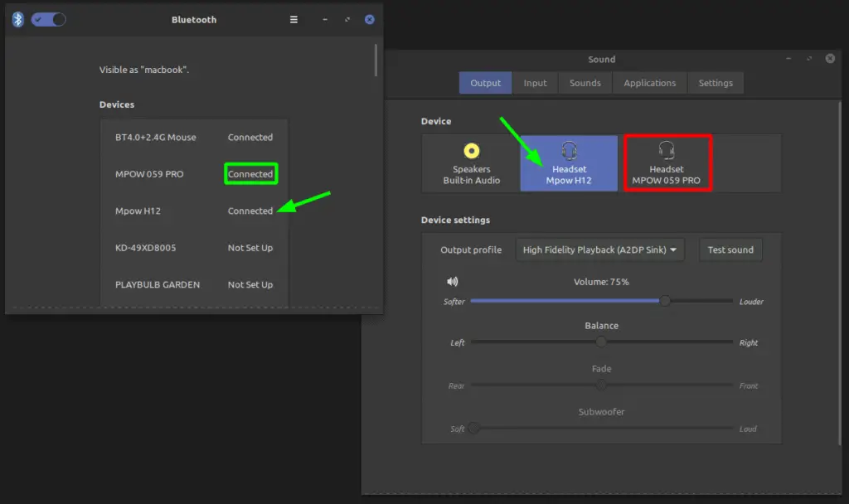Click the Subwoofer slider handle
This screenshot has width=849, height=504.
coord(473,429)
